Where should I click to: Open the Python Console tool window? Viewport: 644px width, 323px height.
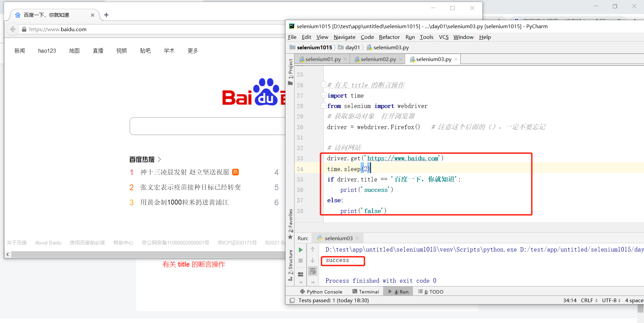pos(321,292)
